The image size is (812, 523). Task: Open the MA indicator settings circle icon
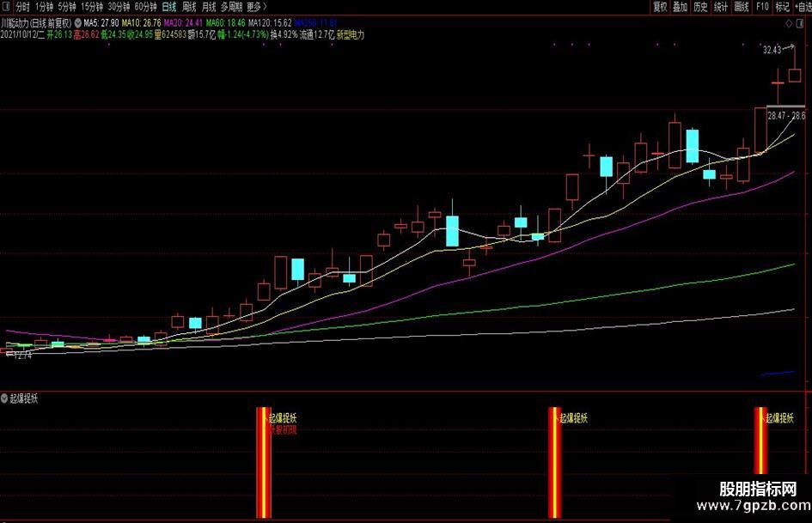[78, 23]
